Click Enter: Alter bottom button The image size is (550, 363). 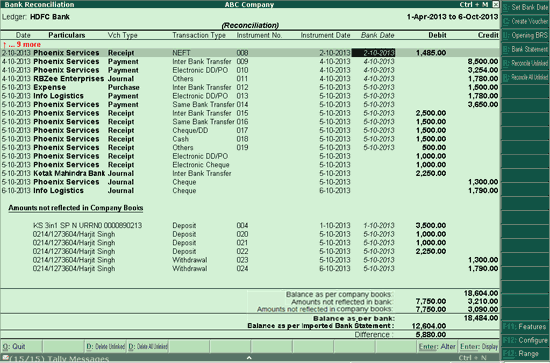coord(437,347)
